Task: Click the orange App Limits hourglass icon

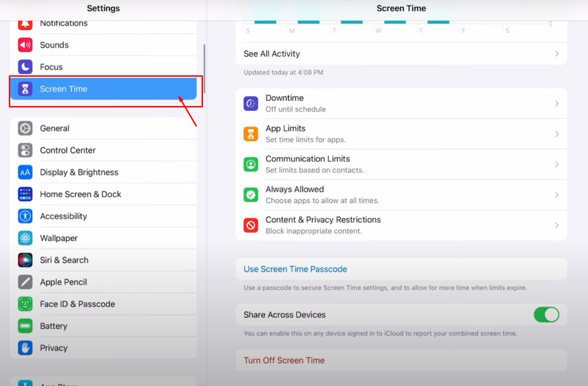Action: [251, 134]
